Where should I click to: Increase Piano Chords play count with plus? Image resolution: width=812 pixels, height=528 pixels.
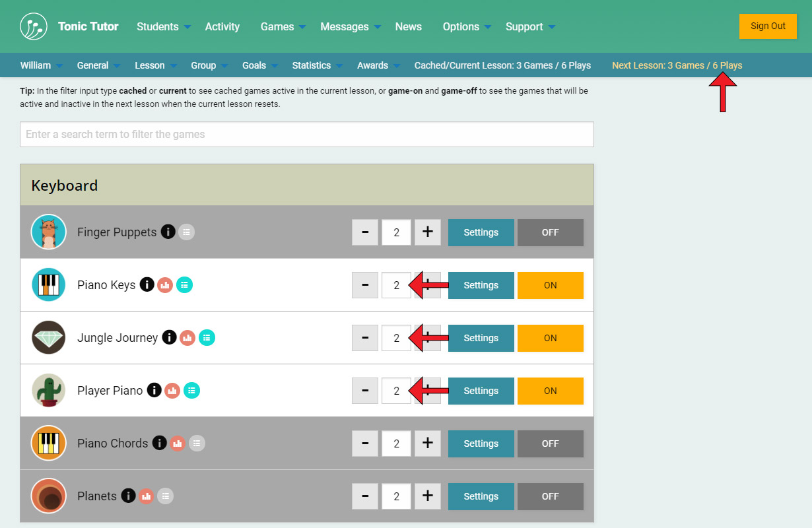427,443
